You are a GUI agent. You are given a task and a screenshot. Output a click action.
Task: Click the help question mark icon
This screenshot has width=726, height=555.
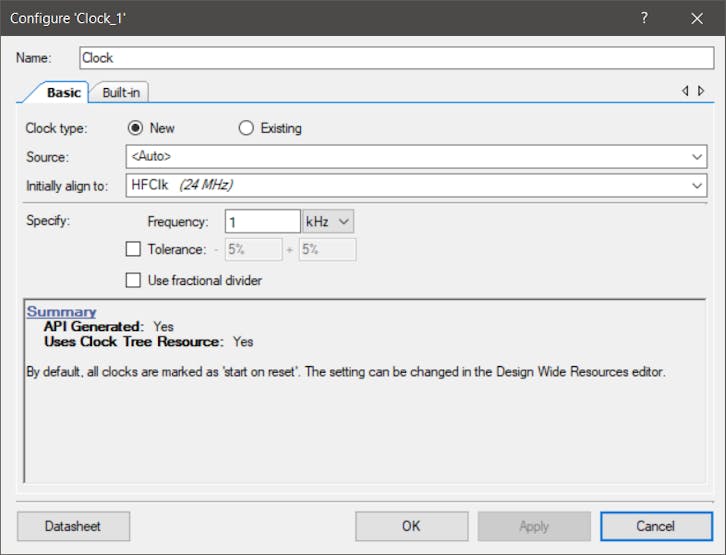(x=644, y=18)
